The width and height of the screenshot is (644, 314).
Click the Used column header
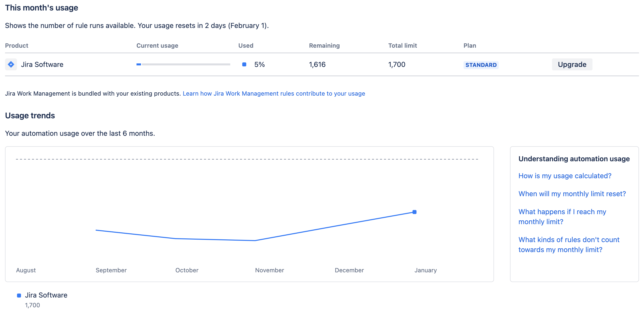click(246, 45)
